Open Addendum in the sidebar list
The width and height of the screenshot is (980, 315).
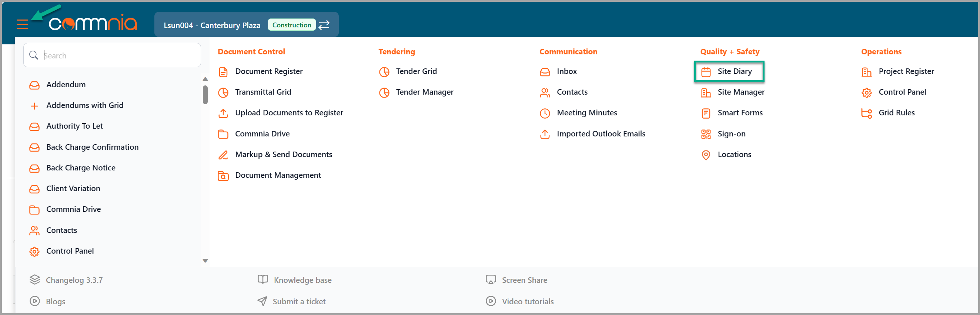(66, 85)
